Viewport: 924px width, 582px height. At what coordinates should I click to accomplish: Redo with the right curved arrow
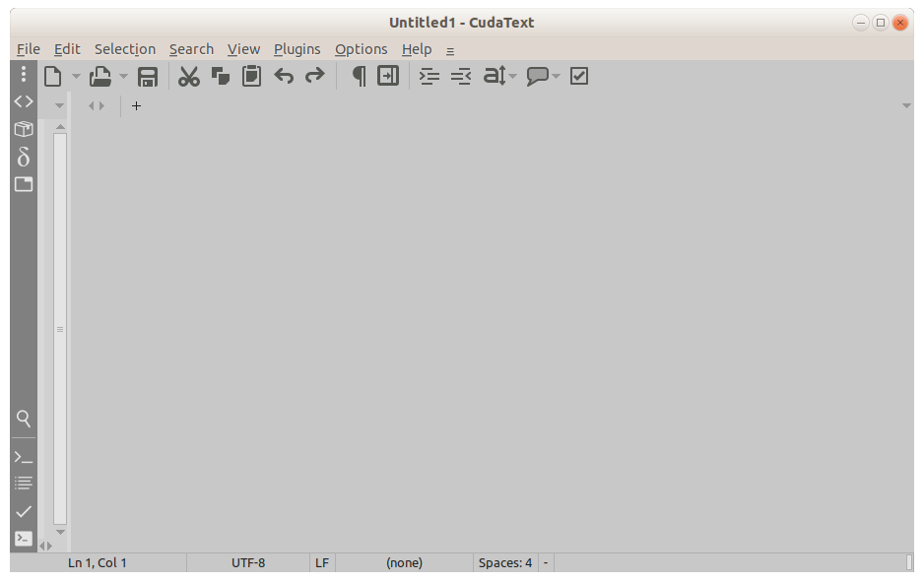click(x=314, y=76)
